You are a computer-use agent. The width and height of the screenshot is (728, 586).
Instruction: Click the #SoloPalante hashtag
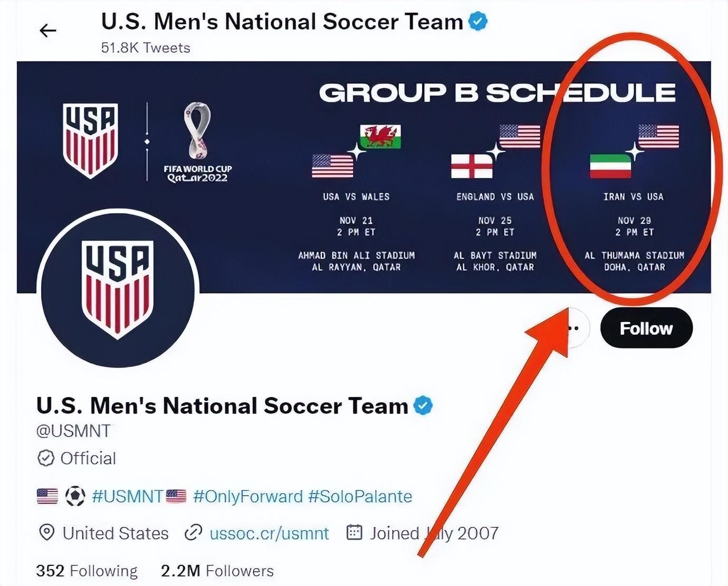click(360, 496)
